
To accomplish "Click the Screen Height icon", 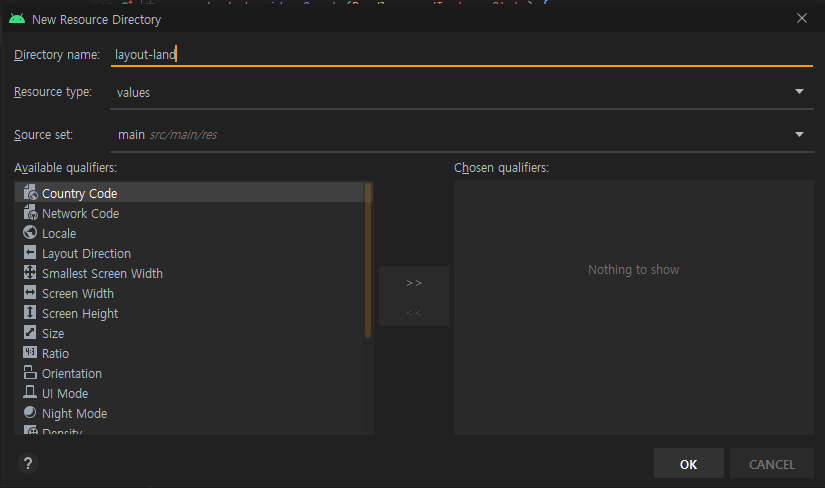I will coord(30,312).
